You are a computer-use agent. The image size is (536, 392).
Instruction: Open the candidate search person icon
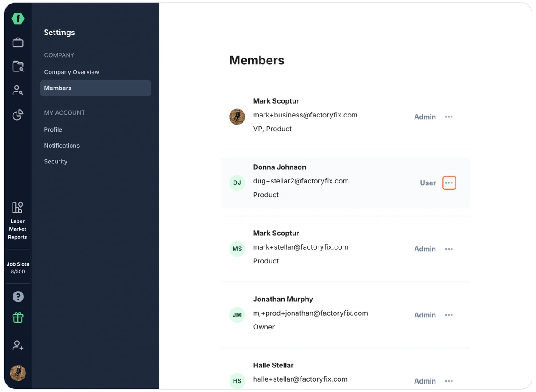point(18,91)
